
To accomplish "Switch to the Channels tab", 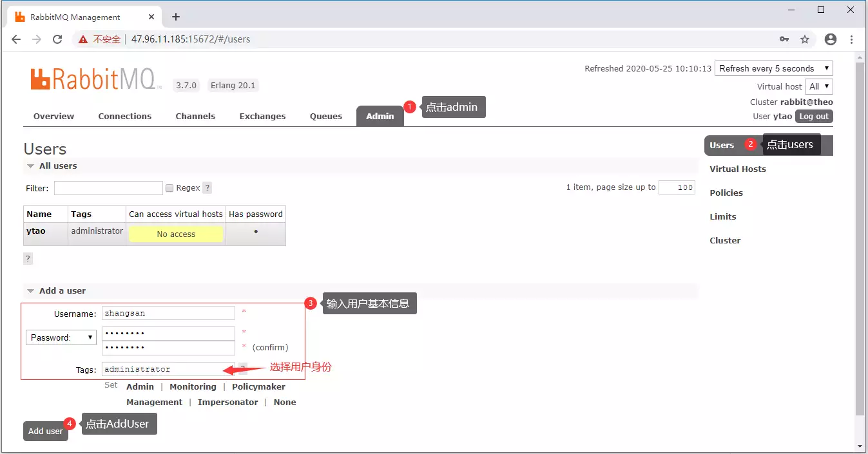I will coord(195,116).
